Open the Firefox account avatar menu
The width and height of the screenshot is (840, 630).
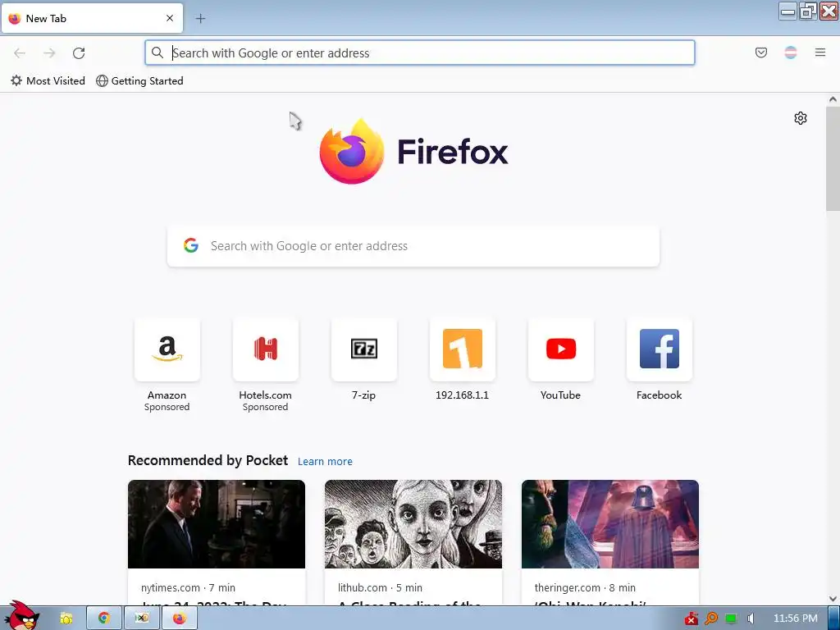click(x=791, y=52)
